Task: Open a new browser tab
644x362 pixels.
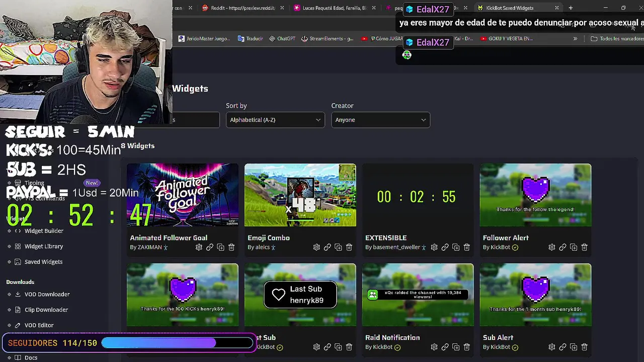Action: [x=571, y=8]
